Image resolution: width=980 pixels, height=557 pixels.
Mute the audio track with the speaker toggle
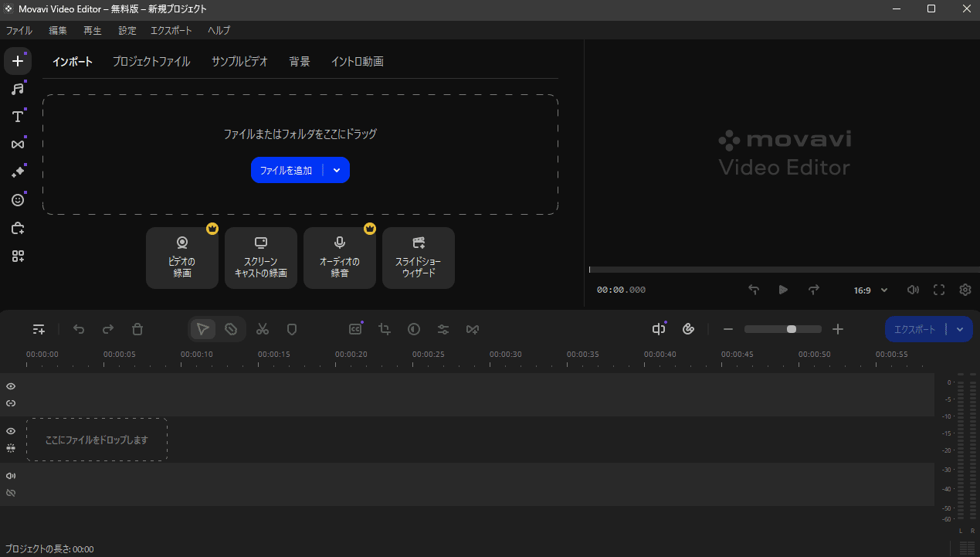(x=11, y=475)
